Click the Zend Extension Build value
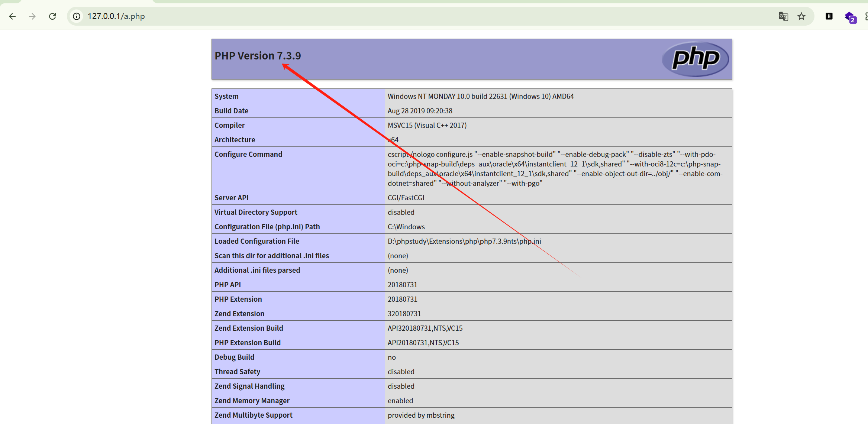 tap(425, 328)
